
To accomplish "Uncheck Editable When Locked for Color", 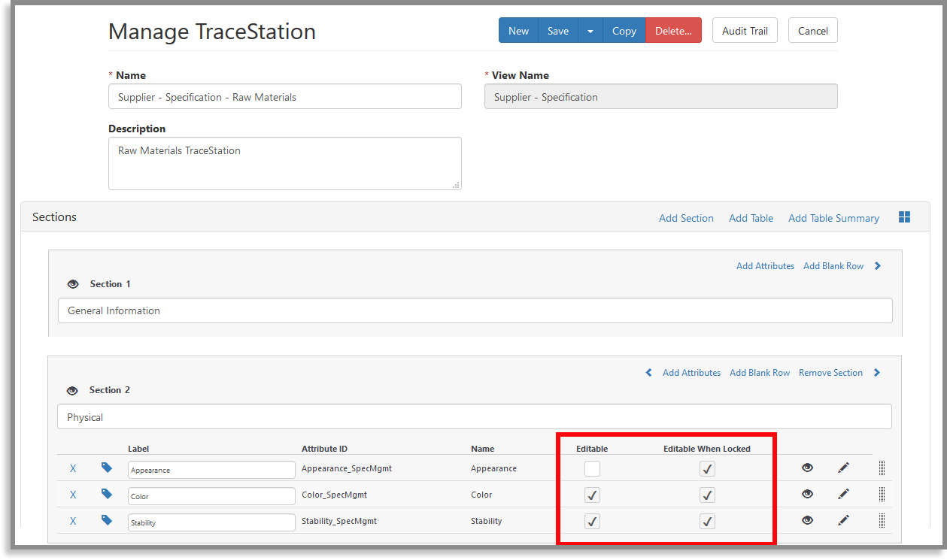I will click(707, 495).
